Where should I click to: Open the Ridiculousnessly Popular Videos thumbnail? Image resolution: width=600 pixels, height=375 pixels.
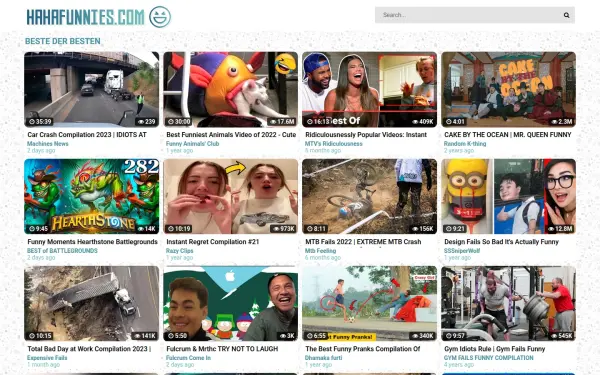[x=369, y=90]
